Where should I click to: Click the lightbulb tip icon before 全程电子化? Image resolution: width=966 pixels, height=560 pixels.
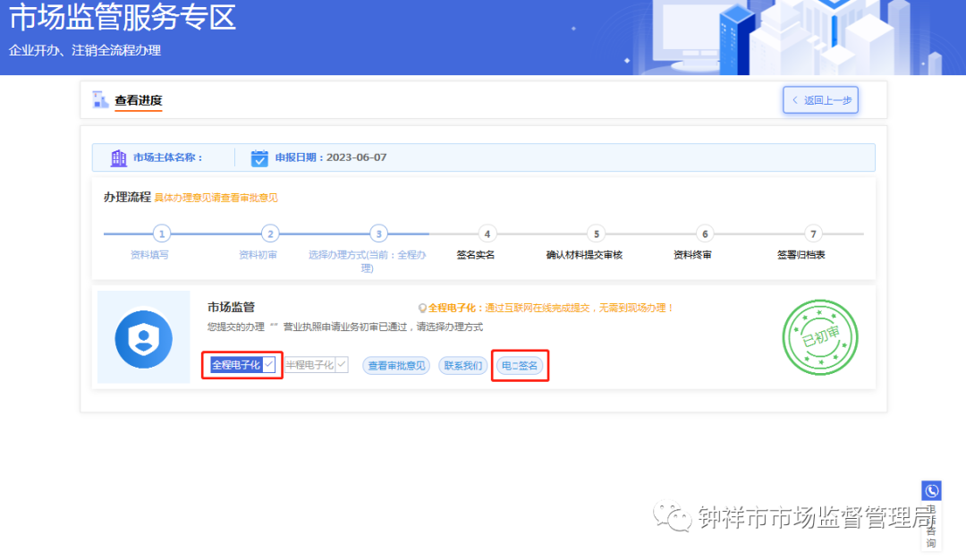[422, 308]
